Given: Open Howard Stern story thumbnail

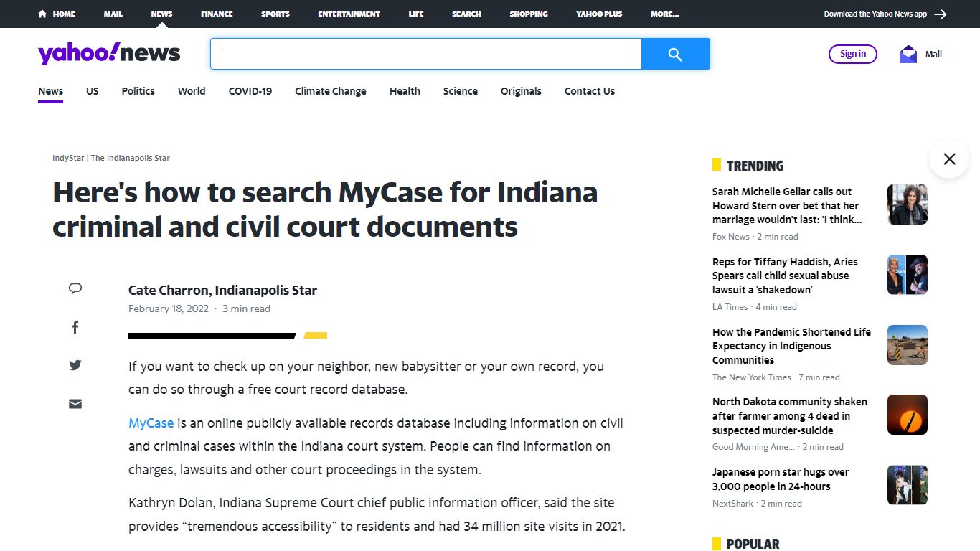Looking at the screenshot, I should (x=908, y=204).
